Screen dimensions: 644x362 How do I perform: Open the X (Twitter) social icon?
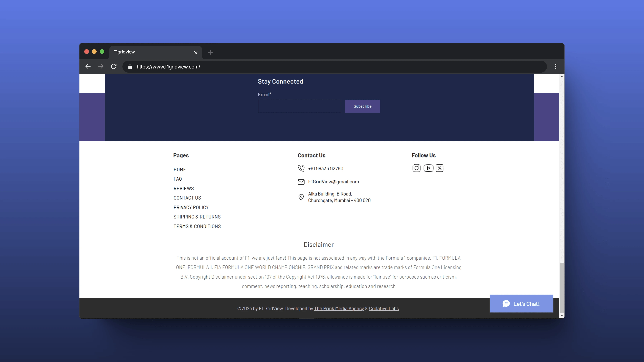coord(440,168)
